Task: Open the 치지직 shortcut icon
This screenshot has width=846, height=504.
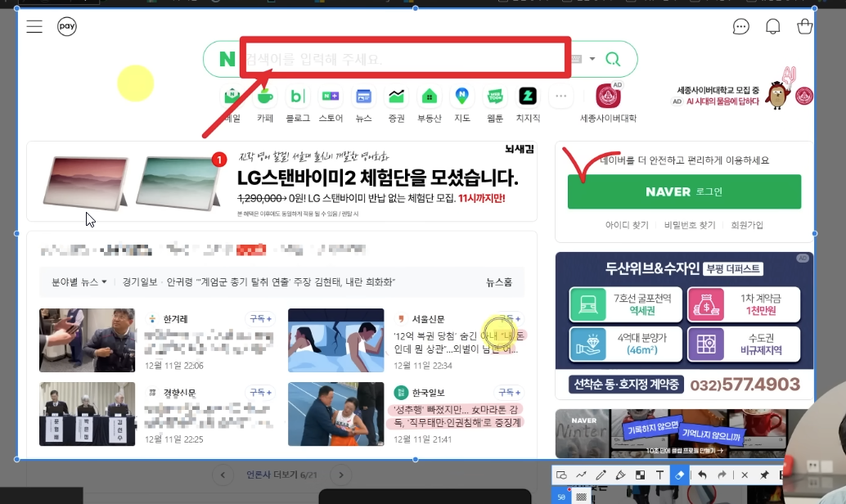Action: point(528,97)
